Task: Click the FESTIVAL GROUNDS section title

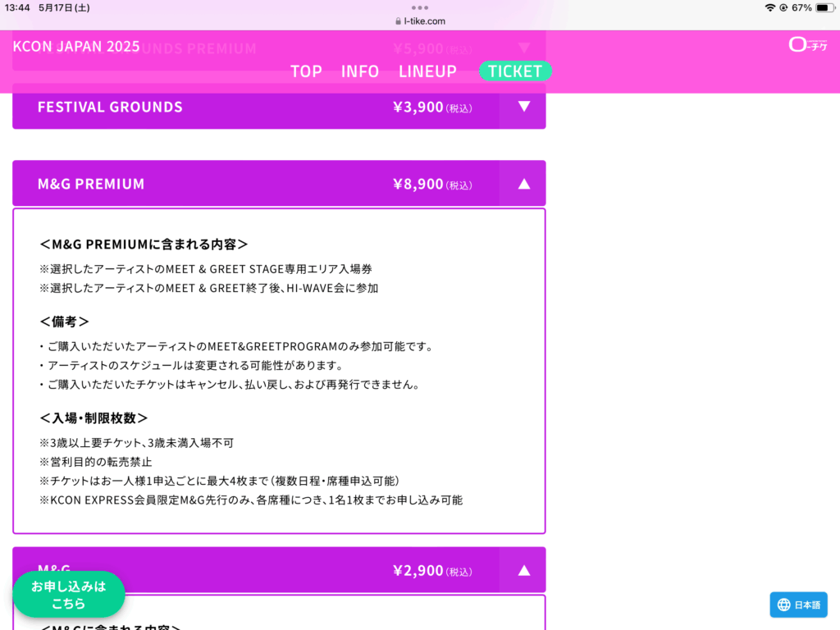Action: coord(110,107)
